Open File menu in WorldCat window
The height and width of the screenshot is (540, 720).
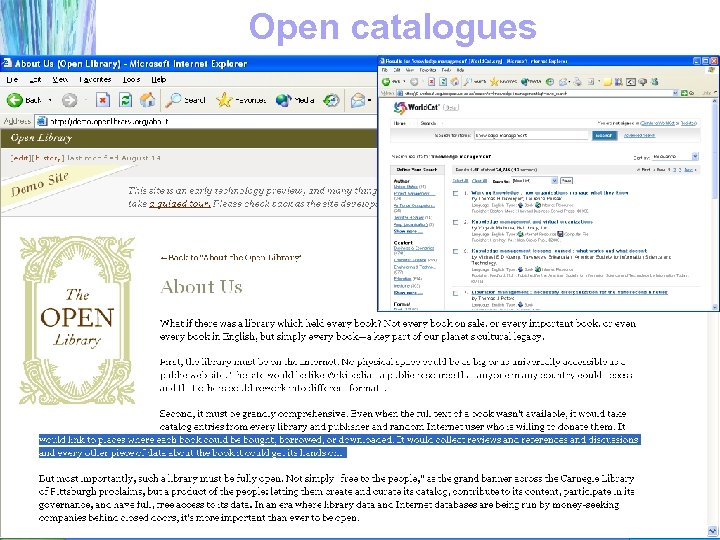click(385, 70)
